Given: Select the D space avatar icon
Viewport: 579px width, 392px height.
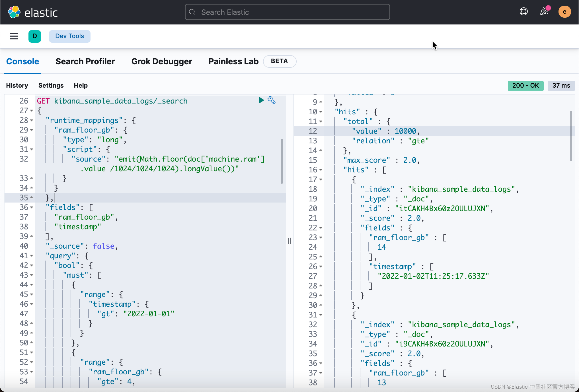Looking at the screenshot, I should coord(35,36).
